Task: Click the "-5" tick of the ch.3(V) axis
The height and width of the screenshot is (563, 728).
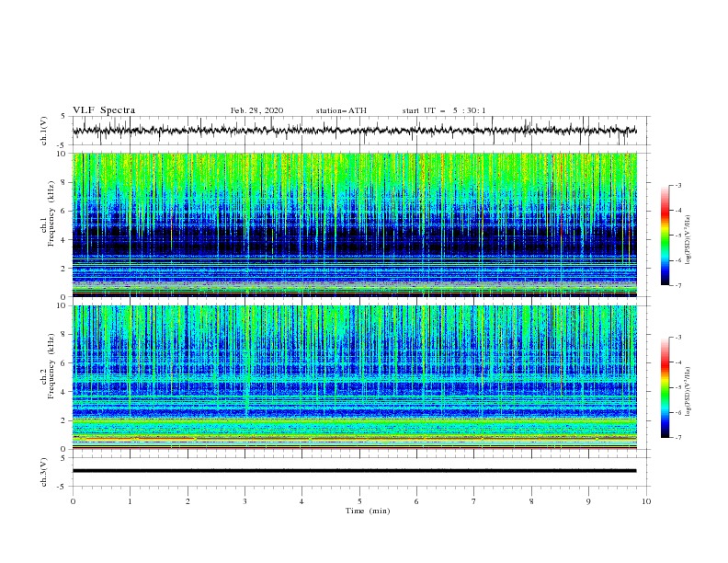Action: coord(63,487)
